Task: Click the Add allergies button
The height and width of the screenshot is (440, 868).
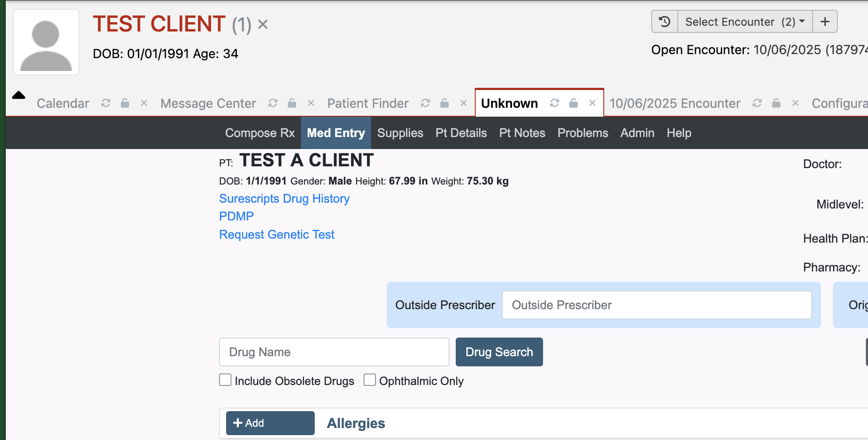Action: point(270,423)
